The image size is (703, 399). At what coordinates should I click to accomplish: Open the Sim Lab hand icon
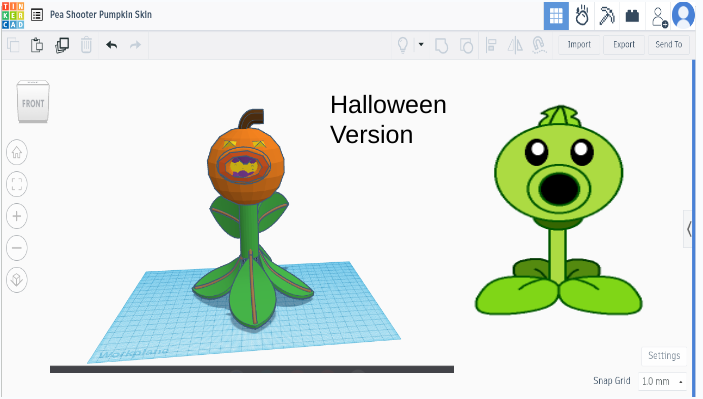(581, 16)
